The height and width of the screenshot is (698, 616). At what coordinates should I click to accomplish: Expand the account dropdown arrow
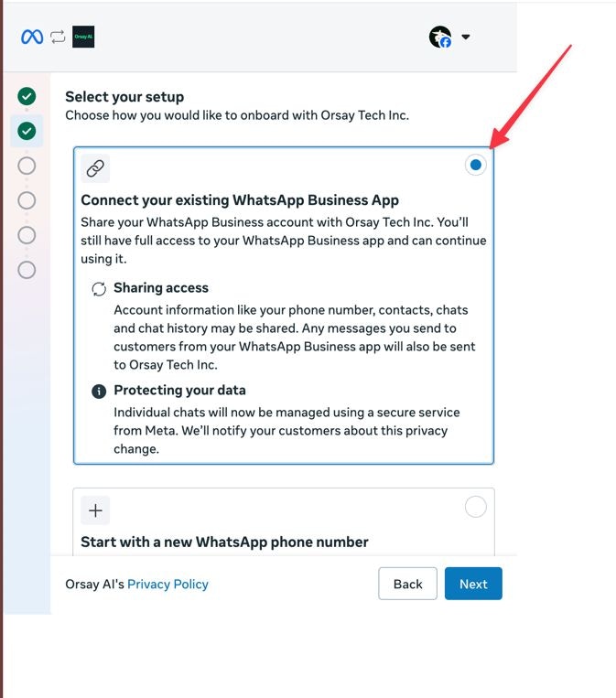(x=466, y=37)
